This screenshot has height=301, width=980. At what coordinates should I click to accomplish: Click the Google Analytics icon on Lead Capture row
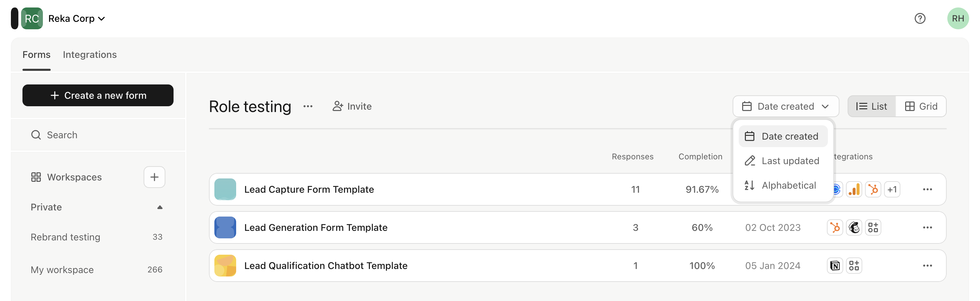pyautogui.click(x=854, y=190)
